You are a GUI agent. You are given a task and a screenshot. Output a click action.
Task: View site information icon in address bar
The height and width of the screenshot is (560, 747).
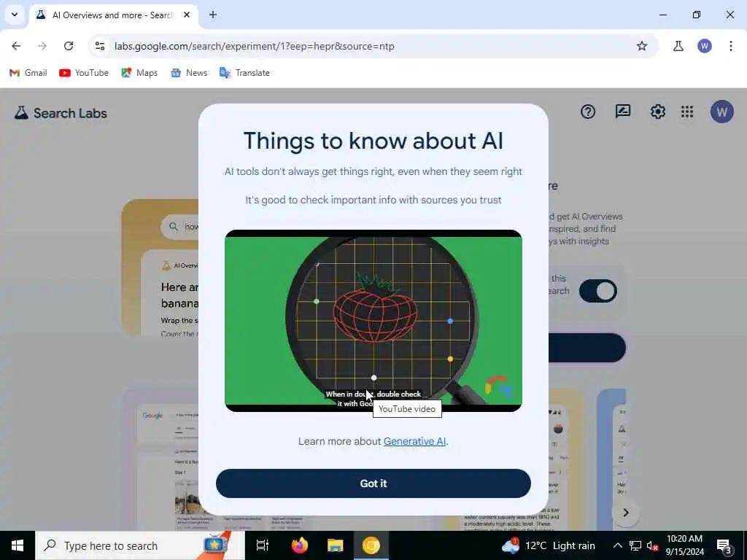click(99, 46)
